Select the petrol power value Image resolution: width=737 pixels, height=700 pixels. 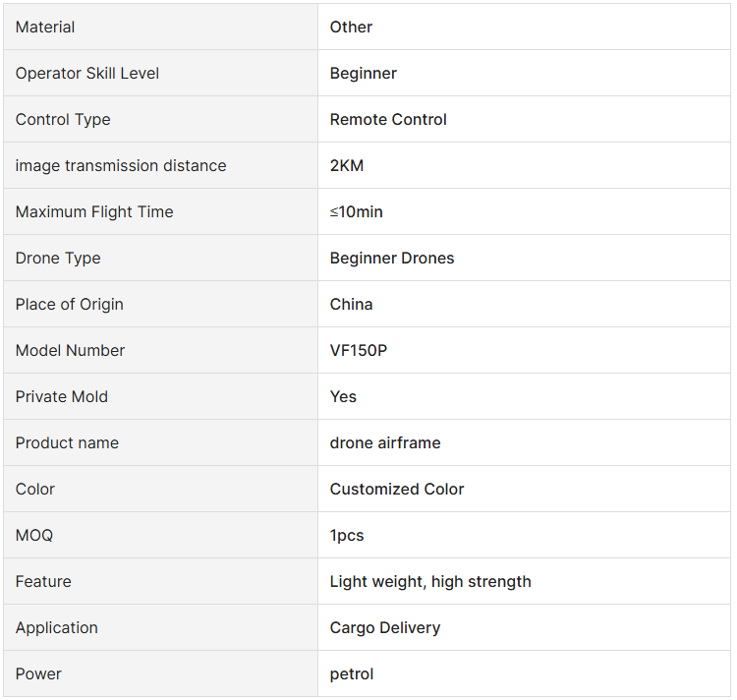click(352, 674)
